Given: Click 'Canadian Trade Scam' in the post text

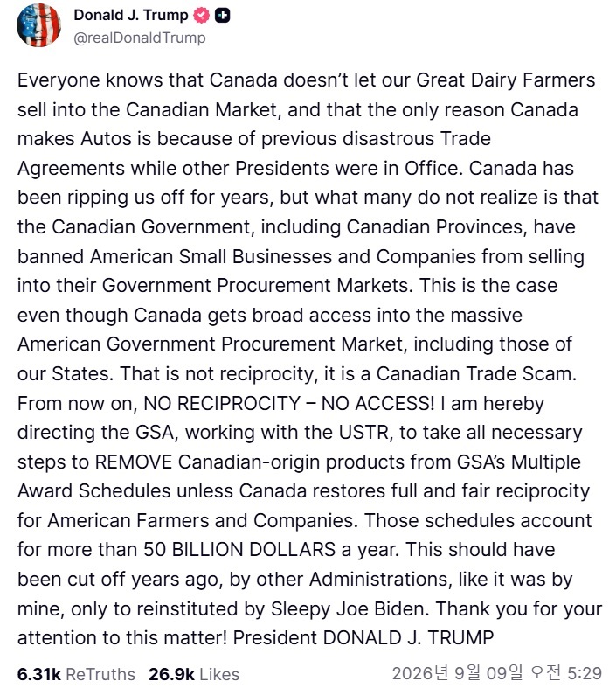Looking at the screenshot, I should pyautogui.click(x=474, y=373).
